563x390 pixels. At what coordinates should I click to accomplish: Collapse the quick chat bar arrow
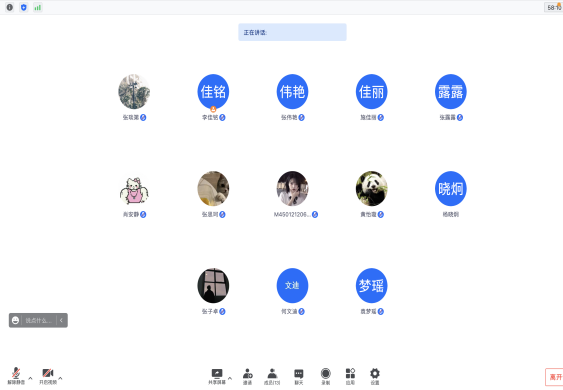point(61,320)
